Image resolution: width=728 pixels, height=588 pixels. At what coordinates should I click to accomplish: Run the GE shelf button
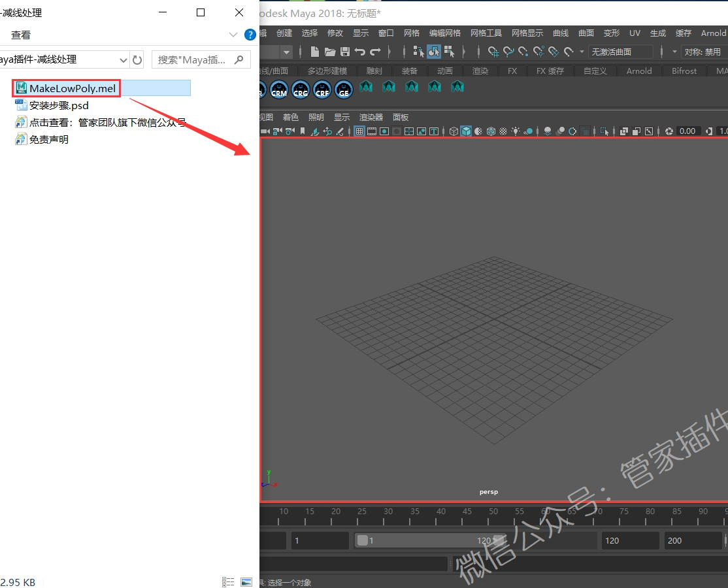344,89
